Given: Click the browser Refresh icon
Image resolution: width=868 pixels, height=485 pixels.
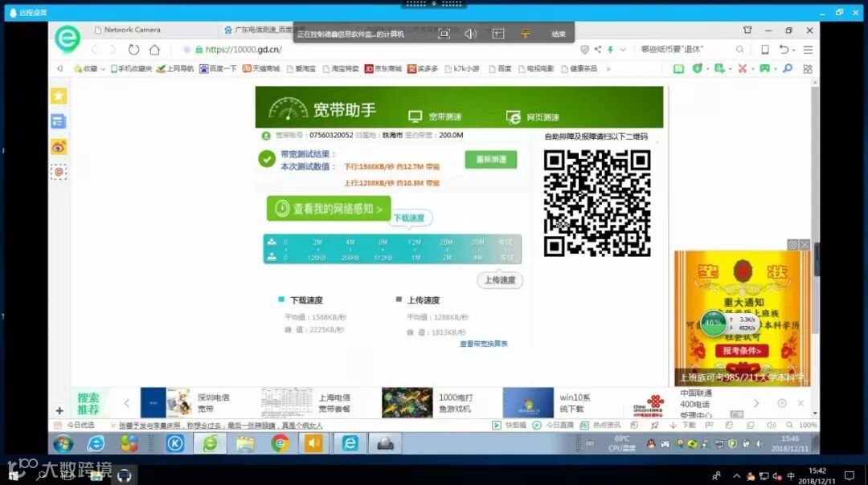Looking at the screenshot, I should click(133, 49).
